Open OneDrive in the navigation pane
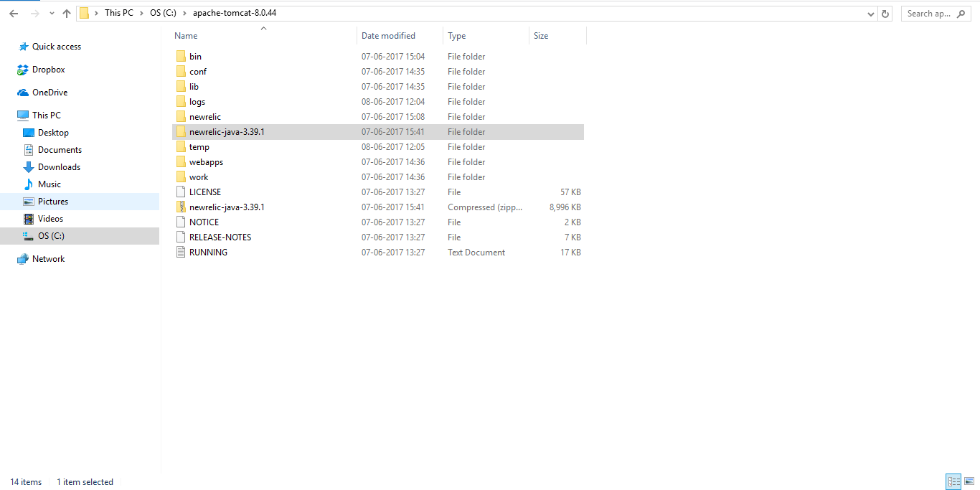Image resolution: width=980 pixels, height=490 pixels. [x=50, y=93]
